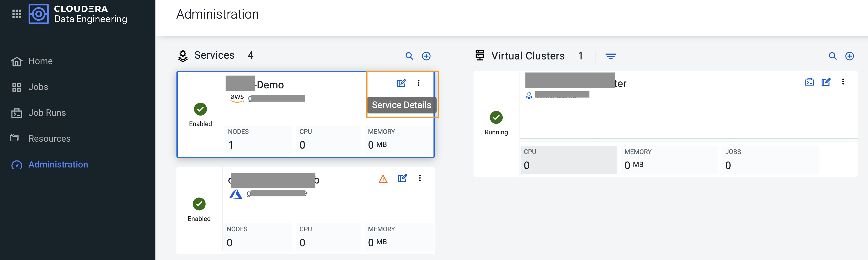View jobs for the virtual cluster
The width and height of the screenshot is (868, 260).
[809, 82]
